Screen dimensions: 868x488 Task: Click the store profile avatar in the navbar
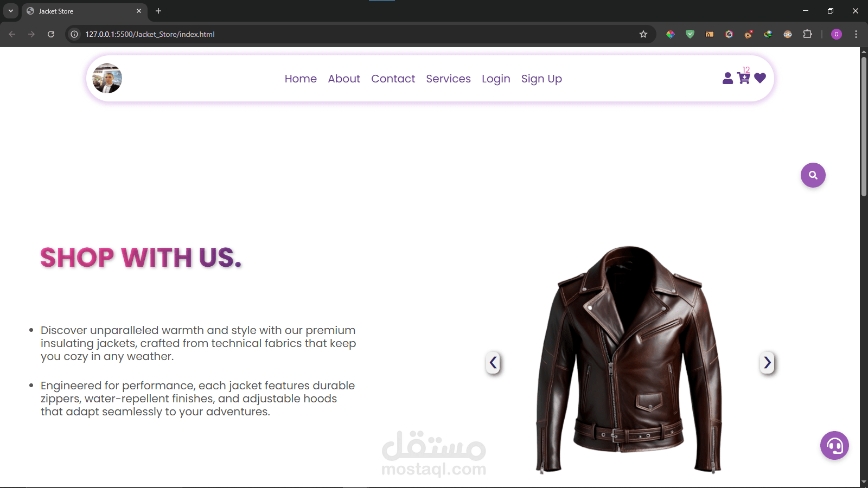point(107,78)
